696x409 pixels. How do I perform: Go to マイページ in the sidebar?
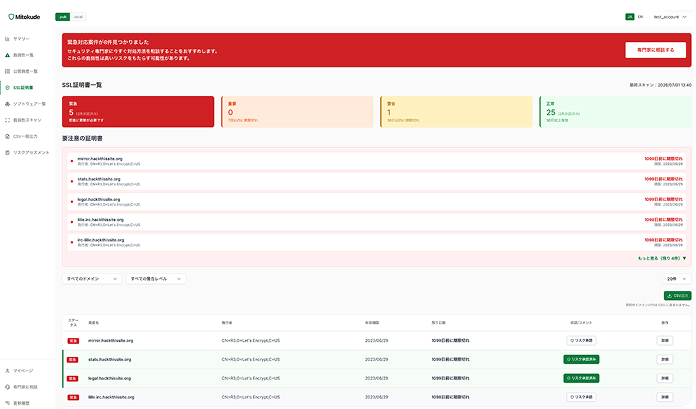(x=23, y=370)
